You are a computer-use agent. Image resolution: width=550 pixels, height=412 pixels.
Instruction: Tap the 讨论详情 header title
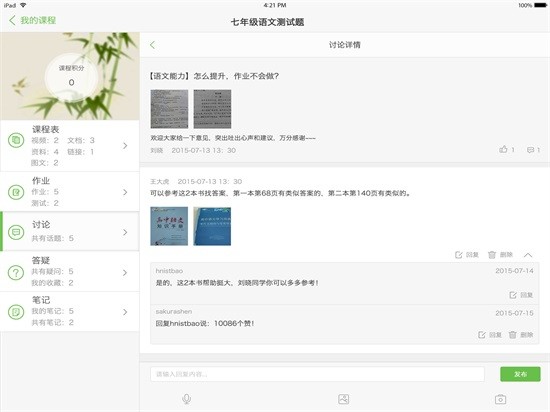click(344, 45)
